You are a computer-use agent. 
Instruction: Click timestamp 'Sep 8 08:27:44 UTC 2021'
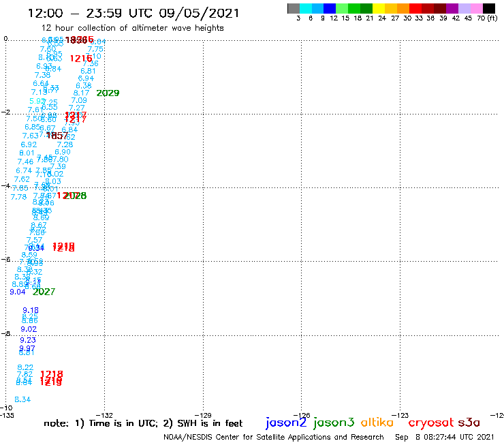pyautogui.click(x=444, y=437)
